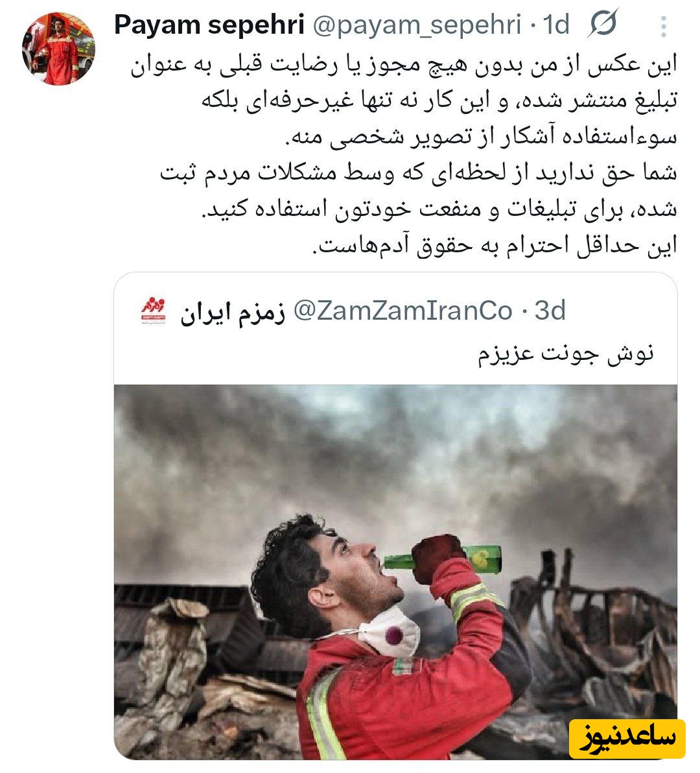
Task: Click the firefighter's red glove in the image
Action: [x=437, y=558]
